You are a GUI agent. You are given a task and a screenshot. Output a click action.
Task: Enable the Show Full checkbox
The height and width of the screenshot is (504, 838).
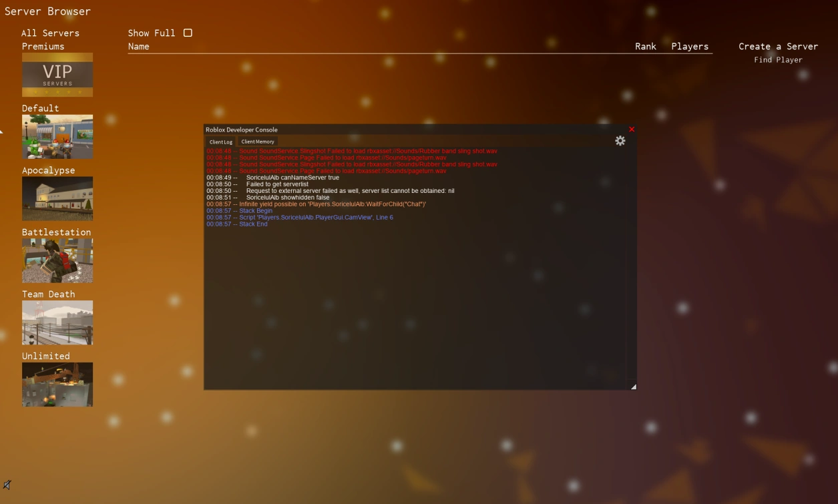(188, 33)
